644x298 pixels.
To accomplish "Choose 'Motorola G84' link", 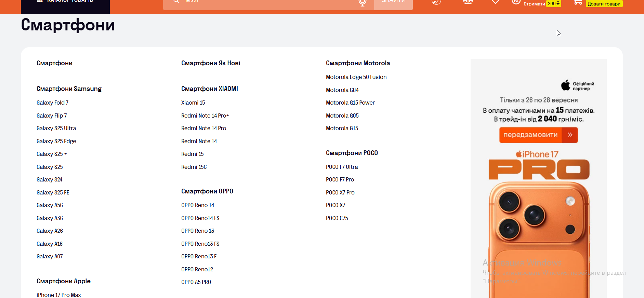I will 342,90.
